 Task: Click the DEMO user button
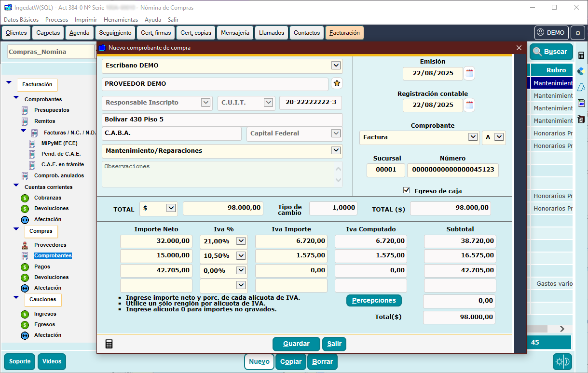[x=551, y=33]
